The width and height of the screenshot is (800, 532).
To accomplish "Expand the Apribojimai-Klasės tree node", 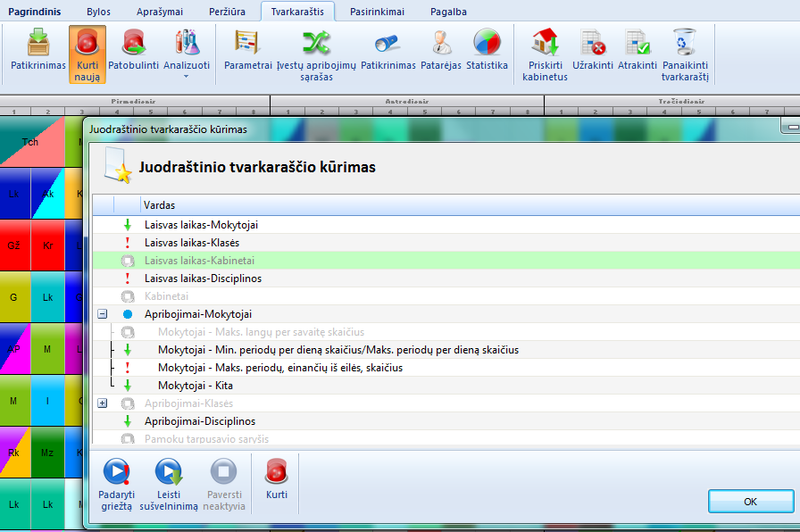I will (x=102, y=403).
